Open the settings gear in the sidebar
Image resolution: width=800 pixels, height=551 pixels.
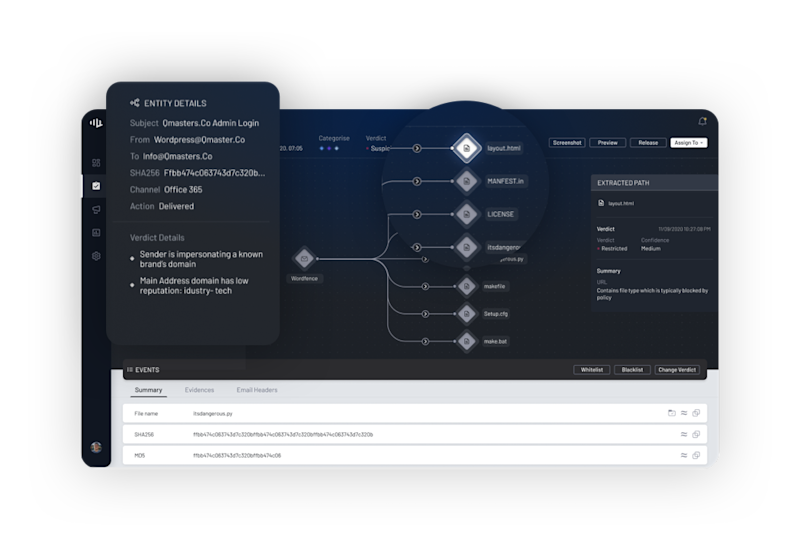(x=96, y=256)
